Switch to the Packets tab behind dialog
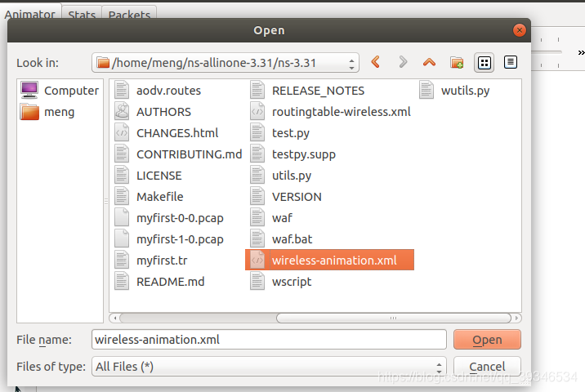585x392 pixels. click(129, 14)
